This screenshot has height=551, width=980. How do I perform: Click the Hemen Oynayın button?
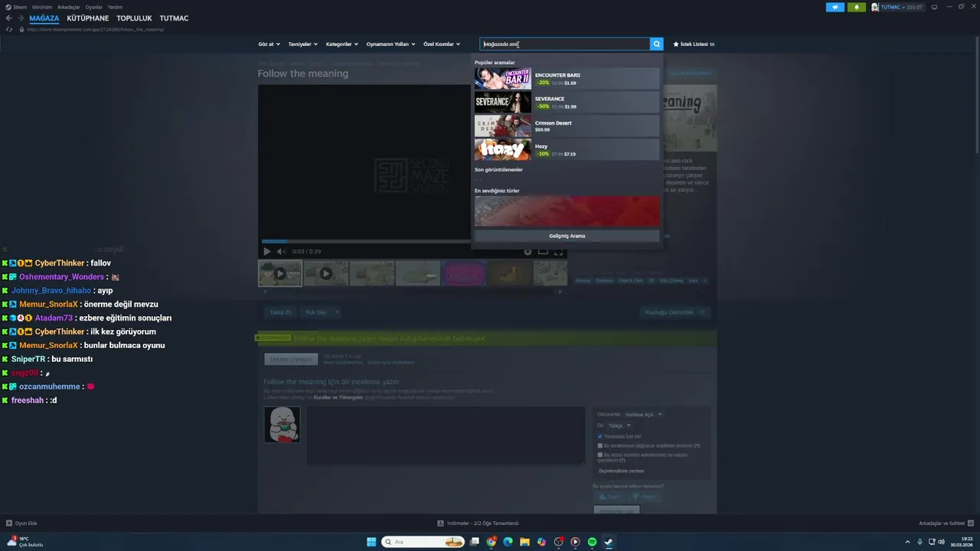[291, 359]
